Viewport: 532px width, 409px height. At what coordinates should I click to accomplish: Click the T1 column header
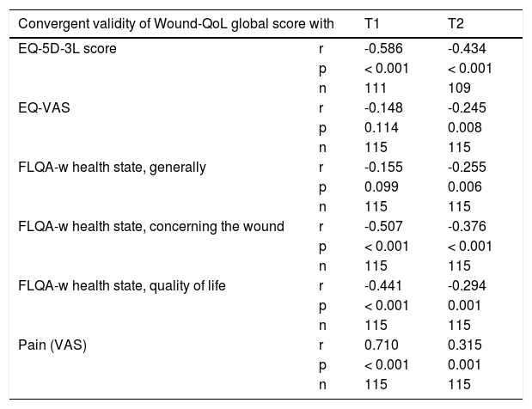click(x=372, y=20)
